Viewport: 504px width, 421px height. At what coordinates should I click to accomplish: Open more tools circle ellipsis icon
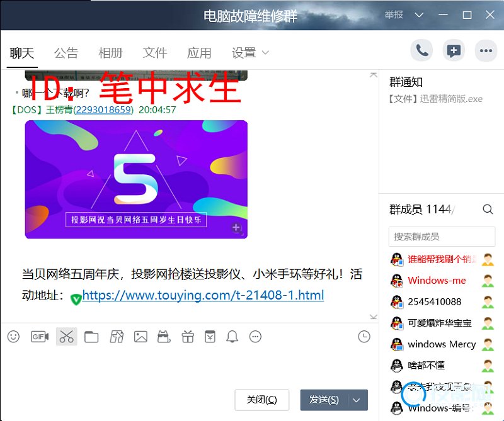click(256, 337)
